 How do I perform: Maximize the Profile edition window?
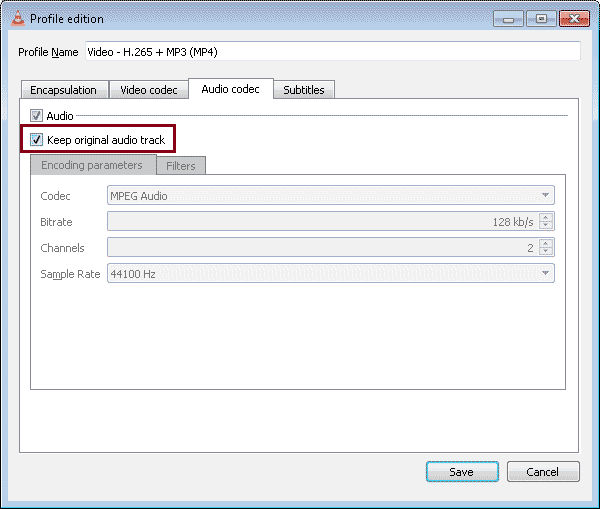(541, 19)
